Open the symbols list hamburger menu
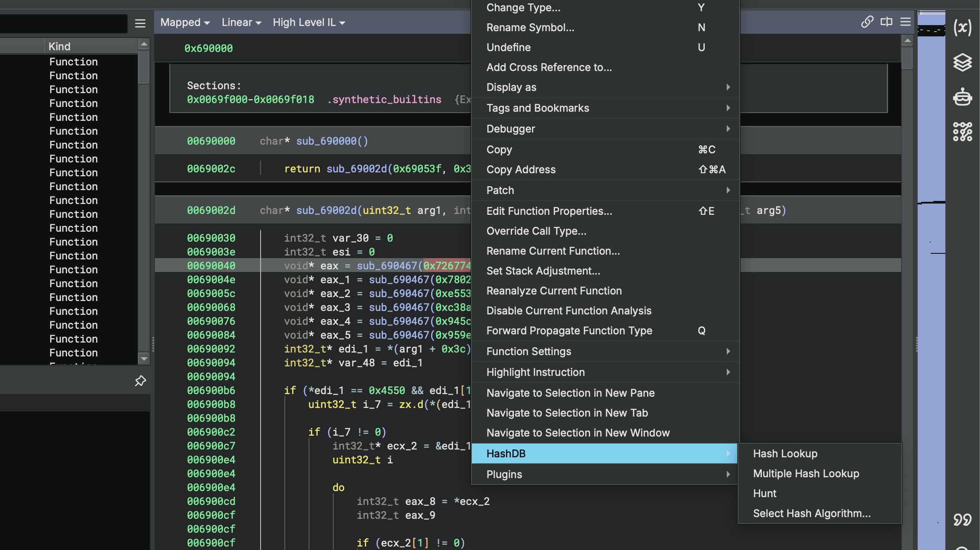The image size is (980, 550). point(140,23)
